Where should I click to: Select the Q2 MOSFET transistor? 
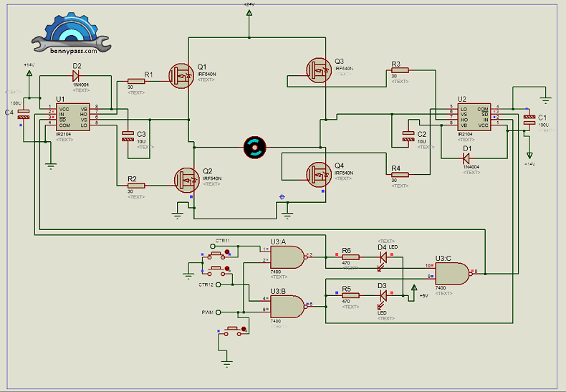[x=188, y=178]
